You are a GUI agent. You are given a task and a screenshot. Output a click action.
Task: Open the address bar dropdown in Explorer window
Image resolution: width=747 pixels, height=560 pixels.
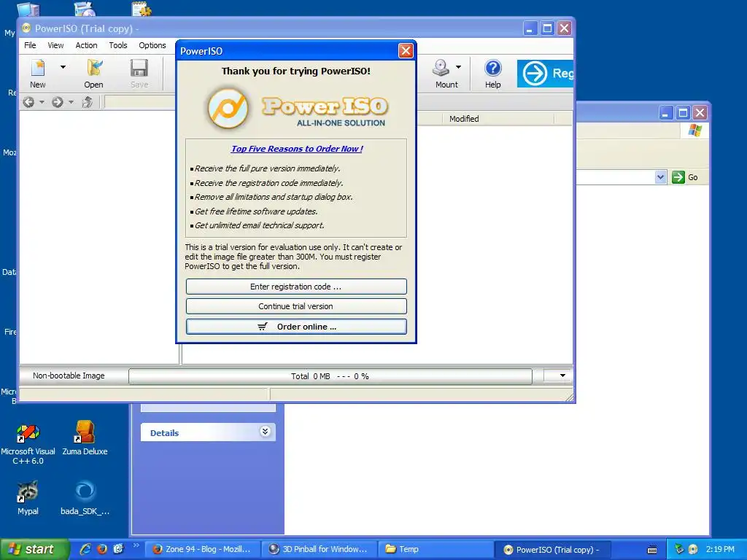coord(660,177)
